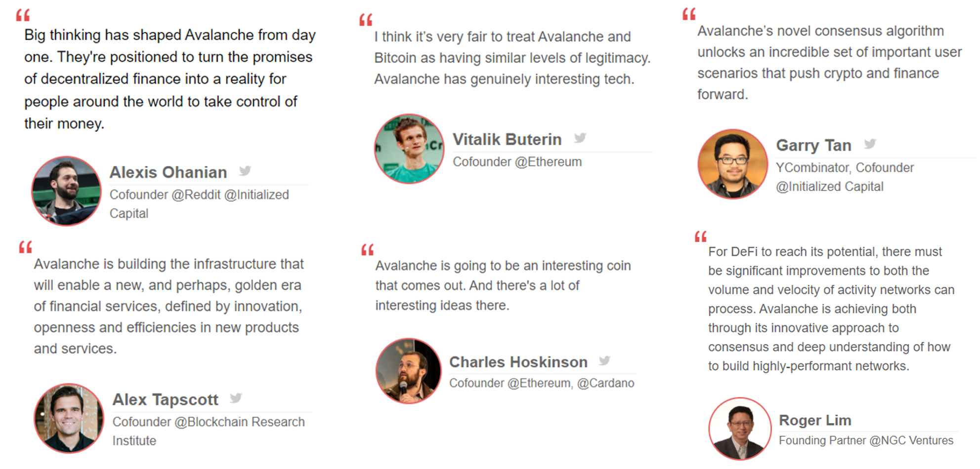Click the Twitter icon beside Garry Tan
This screenshot has width=980, height=469.
coord(870,144)
